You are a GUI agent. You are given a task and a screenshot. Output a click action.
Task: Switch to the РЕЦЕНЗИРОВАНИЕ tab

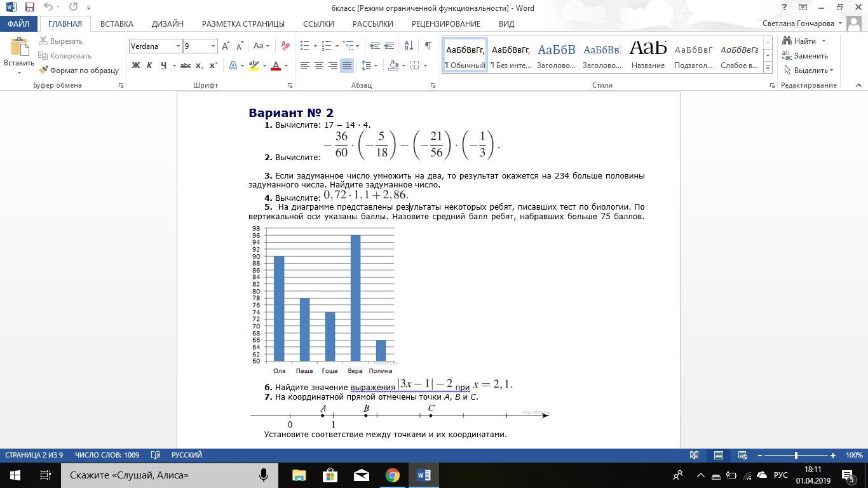click(x=445, y=24)
